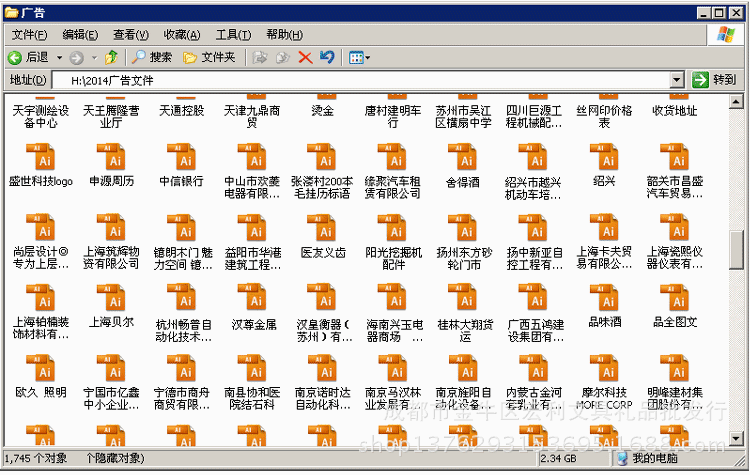Click the 2.34 GB status bar size
Image resolution: width=750 pixels, height=475 pixels.
pos(558,458)
